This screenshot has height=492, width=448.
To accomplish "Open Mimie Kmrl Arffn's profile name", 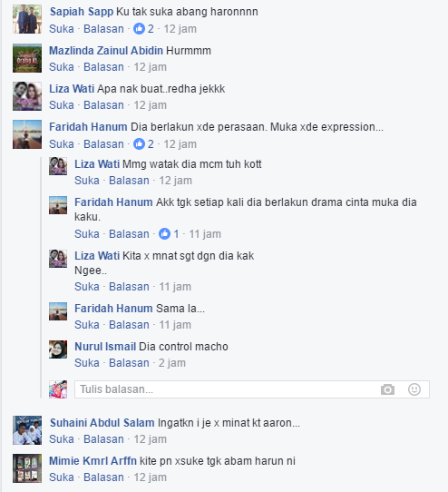I will click(93, 461).
